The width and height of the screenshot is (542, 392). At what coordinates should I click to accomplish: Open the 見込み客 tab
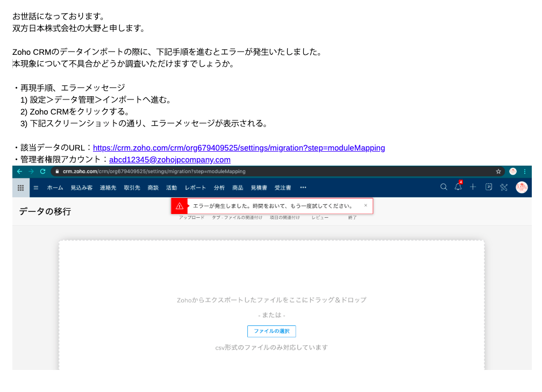click(x=82, y=188)
